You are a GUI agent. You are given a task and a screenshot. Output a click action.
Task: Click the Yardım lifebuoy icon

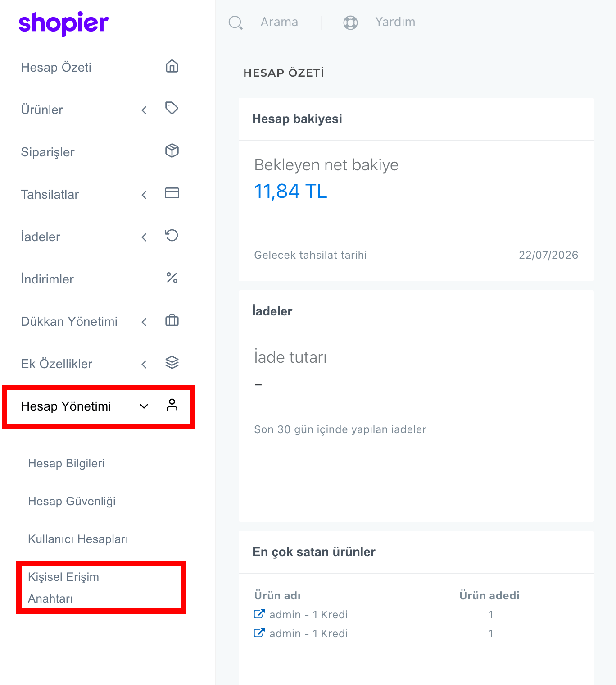350,23
